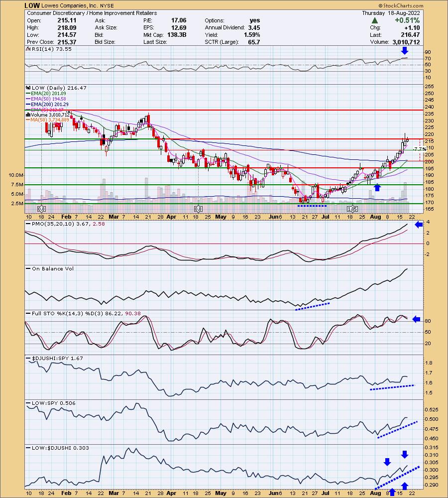
Task: Click the LOW ticker symbol in the chart title
Action: point(32,5)
